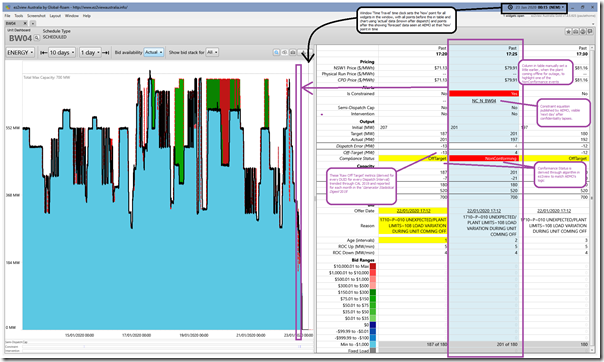Open the ENERGY dropdown
This screenshot has width=604, height=362.
point(20,52)
